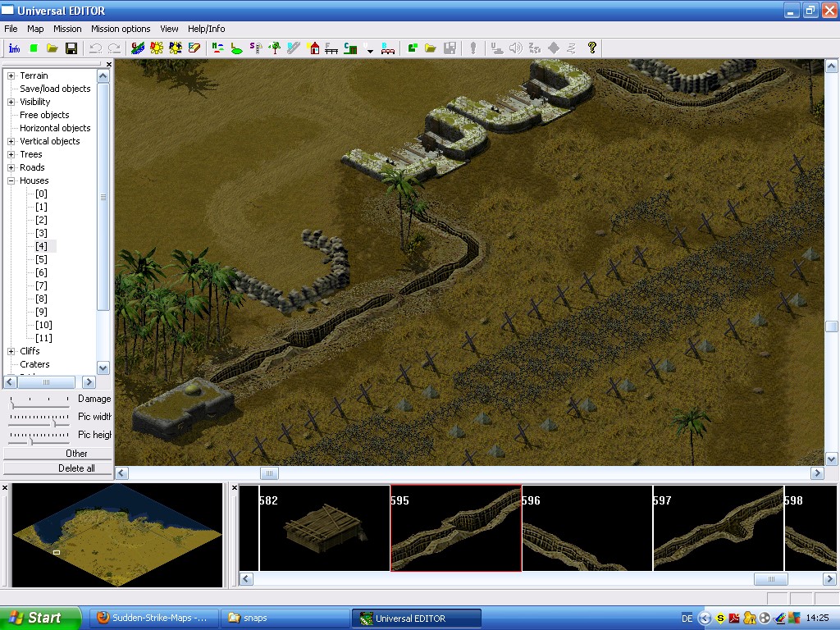
Task: Click the Start button
Action: click(x=40, y=618)
